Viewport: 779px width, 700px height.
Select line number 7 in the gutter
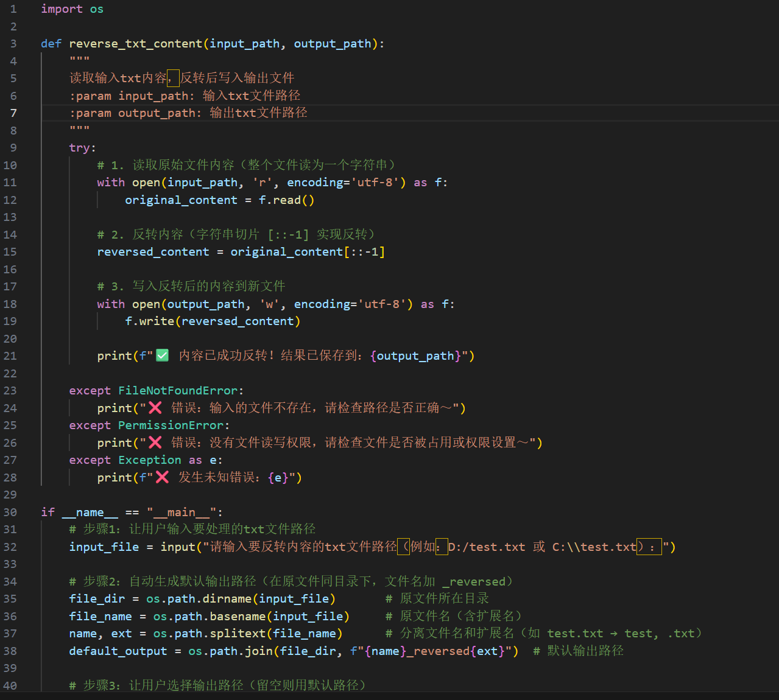pos(13,113)
